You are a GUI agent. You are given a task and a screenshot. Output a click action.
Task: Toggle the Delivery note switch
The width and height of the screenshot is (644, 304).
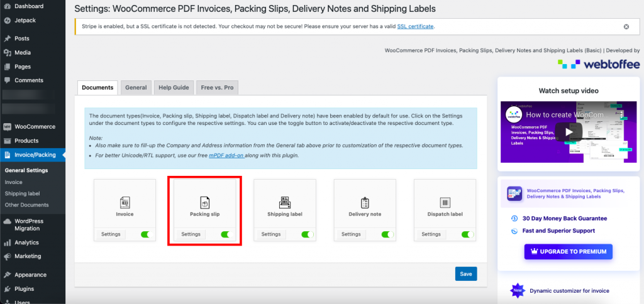pyautogui.click(x=387, y=235)
